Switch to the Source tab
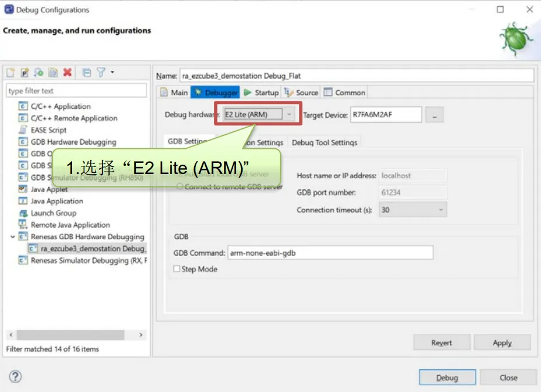 click(301, 93)
